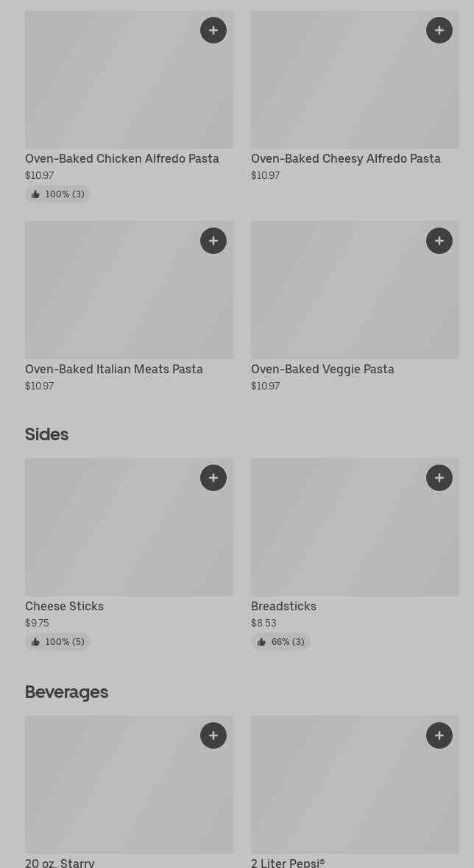Add 2 Liter Pepsi to cart
The width and height of the screenshot is (474, 868).
(439, 735)
